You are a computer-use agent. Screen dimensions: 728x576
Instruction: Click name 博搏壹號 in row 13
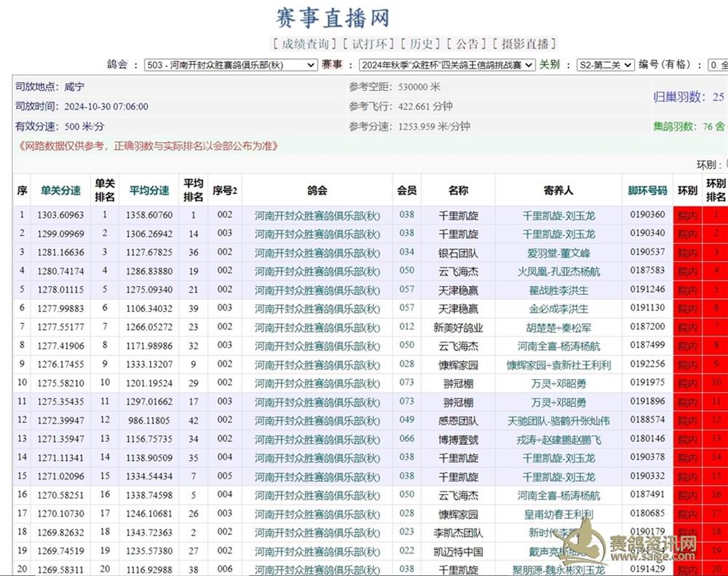458,439
